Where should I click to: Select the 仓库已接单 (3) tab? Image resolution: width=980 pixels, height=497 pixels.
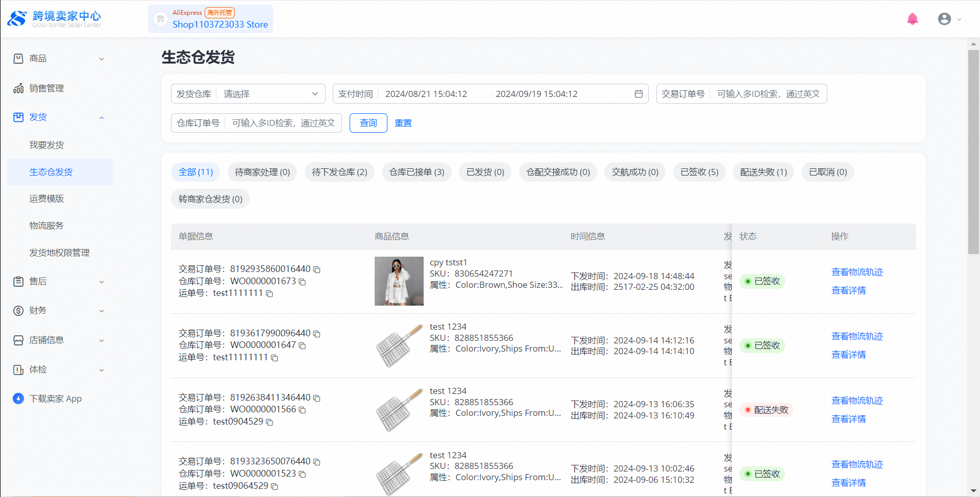pos(416,172)
